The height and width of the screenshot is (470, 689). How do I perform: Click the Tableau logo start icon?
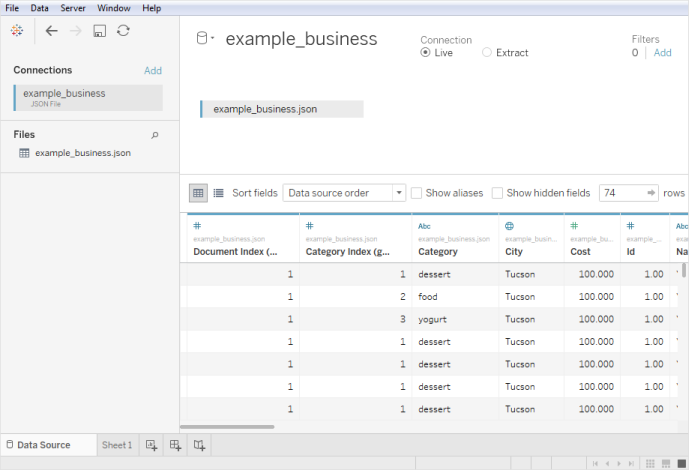click(x=17, y=30)
